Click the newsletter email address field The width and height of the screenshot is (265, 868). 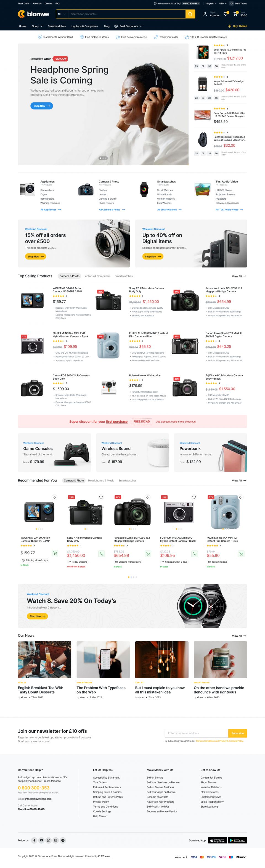pyautogui.click(x=196, y=733)
